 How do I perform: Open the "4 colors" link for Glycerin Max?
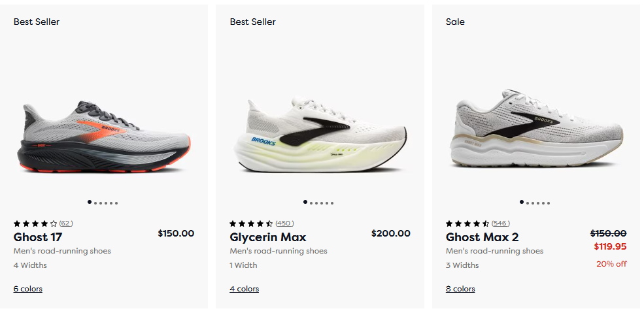[x=244, y=289]
